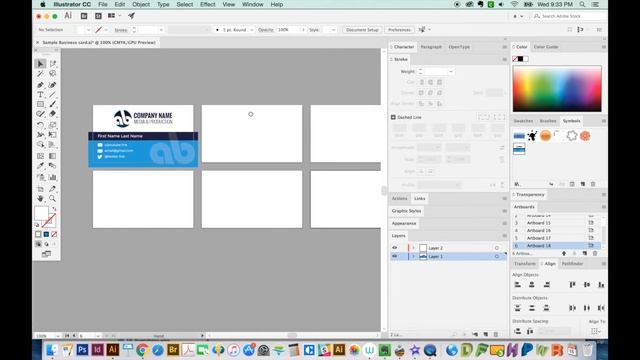Open the Object menu
Image resolution: width=640 pixels, height=360 pixels.
tap(141, 4)
